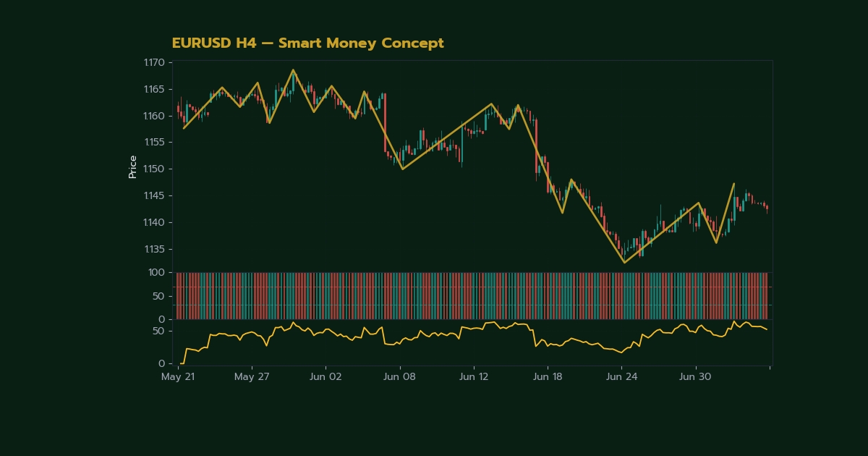Click the 'Jun 18' date label

click(548, 377)
